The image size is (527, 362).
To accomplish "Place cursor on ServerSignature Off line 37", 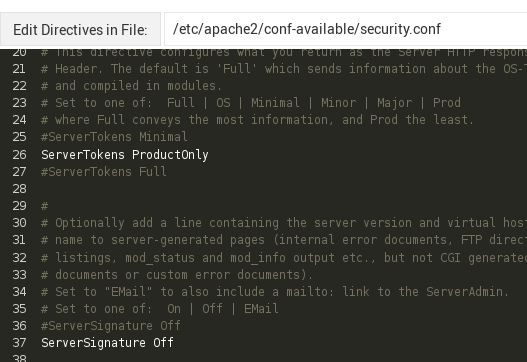I will 107,343.
